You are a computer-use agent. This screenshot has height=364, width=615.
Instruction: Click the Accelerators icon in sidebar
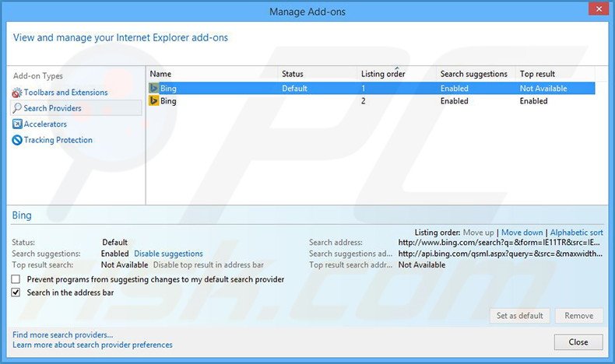pyautogui.click(x=17, y=124)
